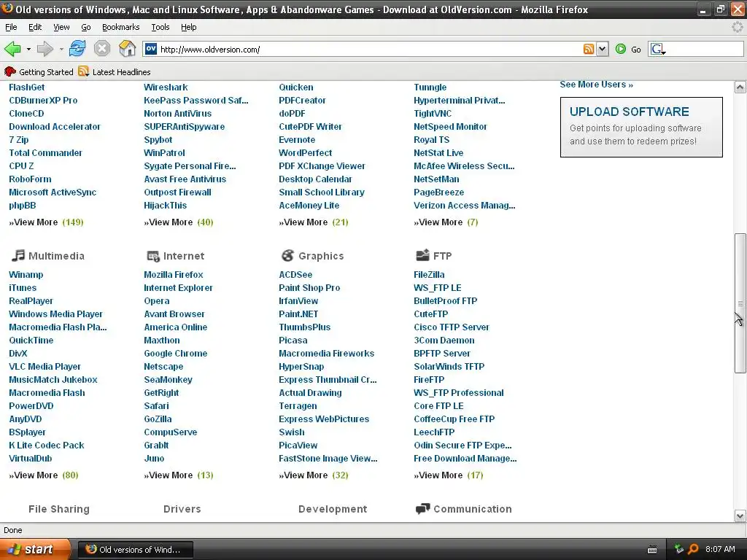Click the Drivers category heading

pos(182,509)
